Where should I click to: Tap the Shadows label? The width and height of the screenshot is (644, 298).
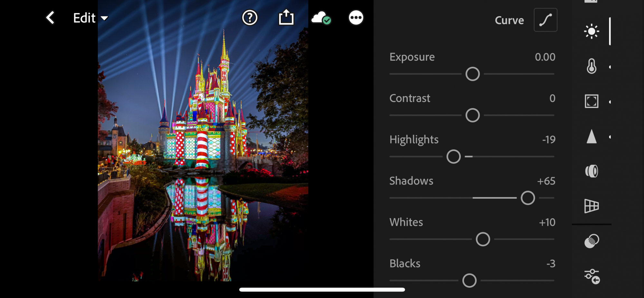(x=411, y=181)
